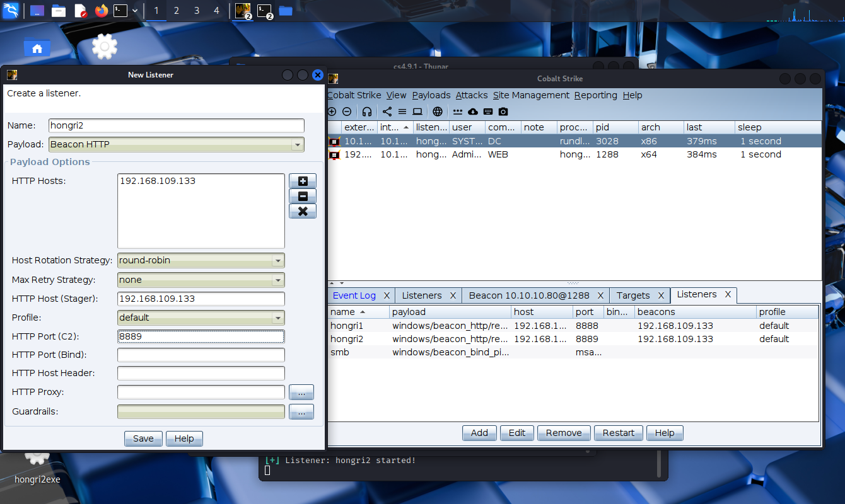Viewport: 845px width, 504px height.
Task: Open screenshots with the camera icon
Action: click(503, 112)
